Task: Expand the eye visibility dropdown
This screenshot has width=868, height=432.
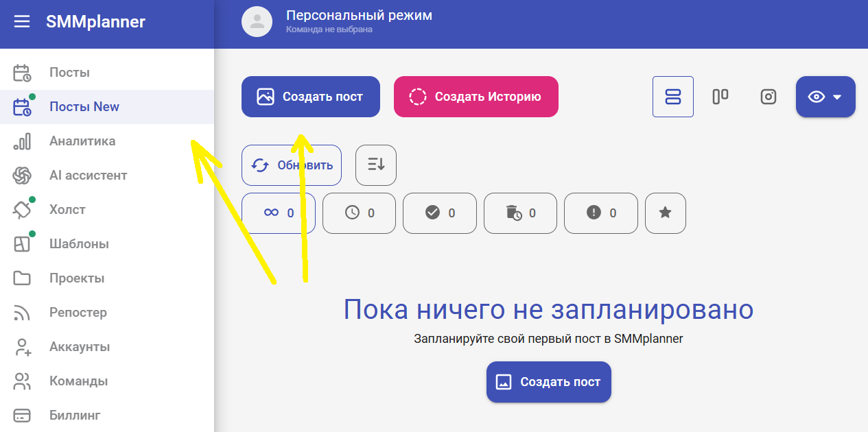Action: [825, 97]
